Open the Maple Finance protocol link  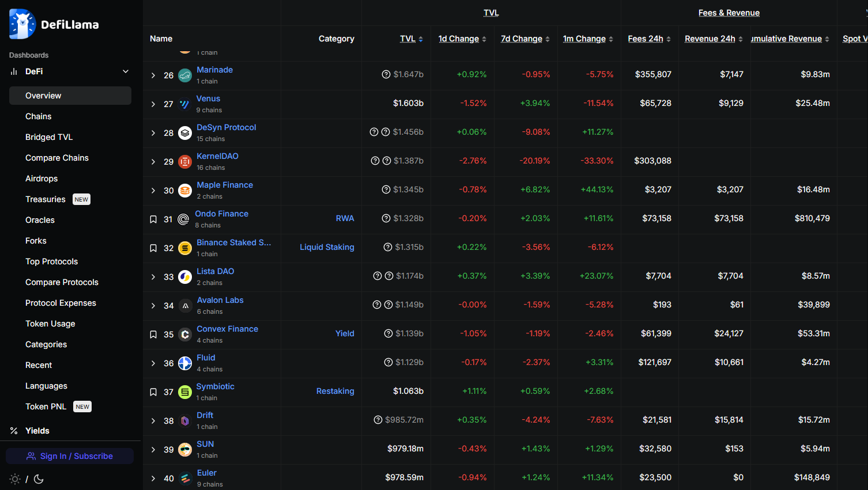[x=225, y=185]
